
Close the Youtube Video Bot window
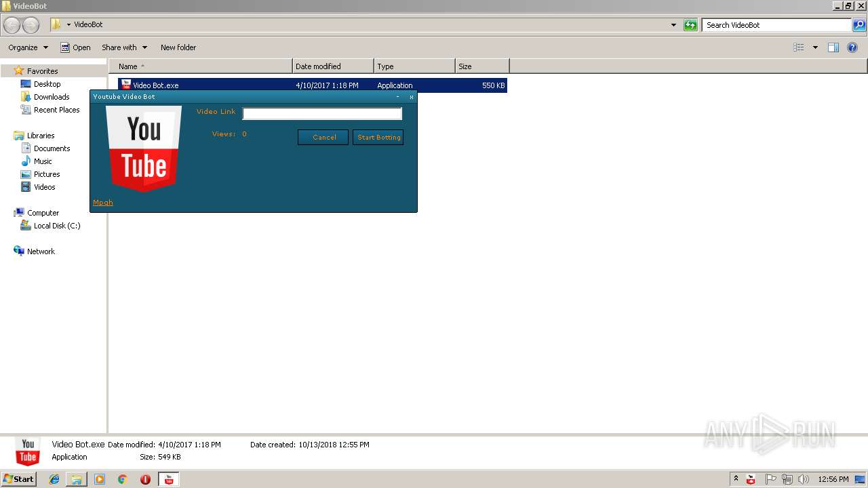click(411, 97)
